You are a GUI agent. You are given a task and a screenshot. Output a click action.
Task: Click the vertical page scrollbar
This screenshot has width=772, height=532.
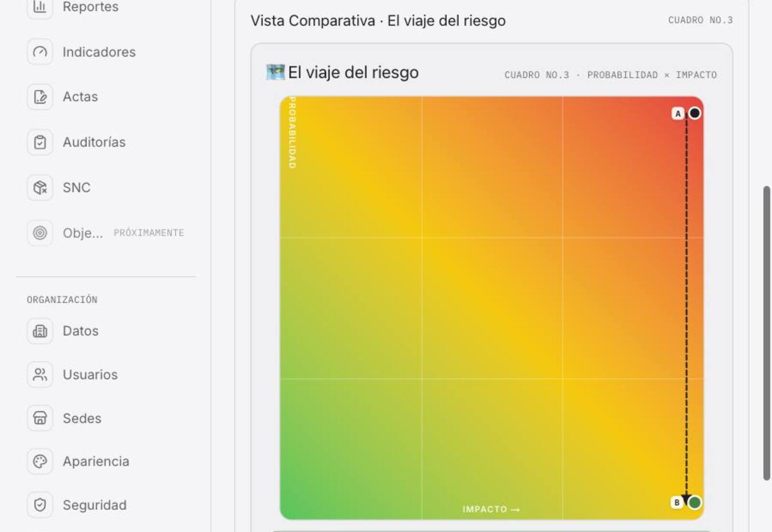(x=767, y=333)
